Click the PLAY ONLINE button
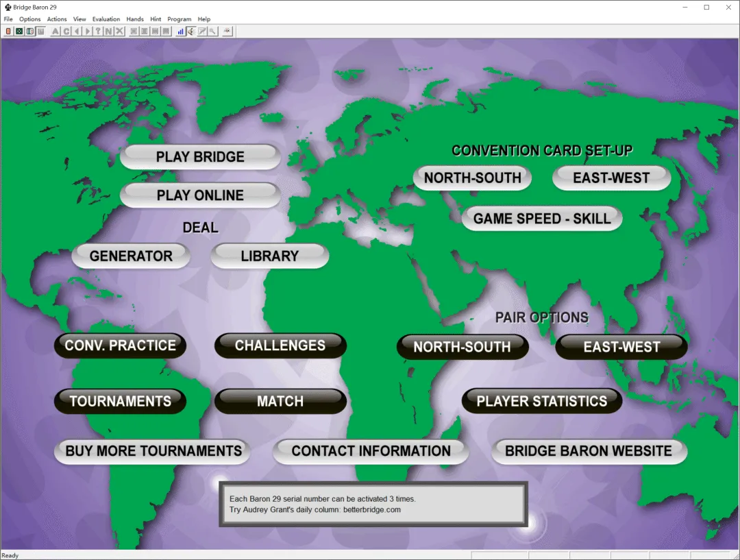740x560 pixels. tap(200, 195)
